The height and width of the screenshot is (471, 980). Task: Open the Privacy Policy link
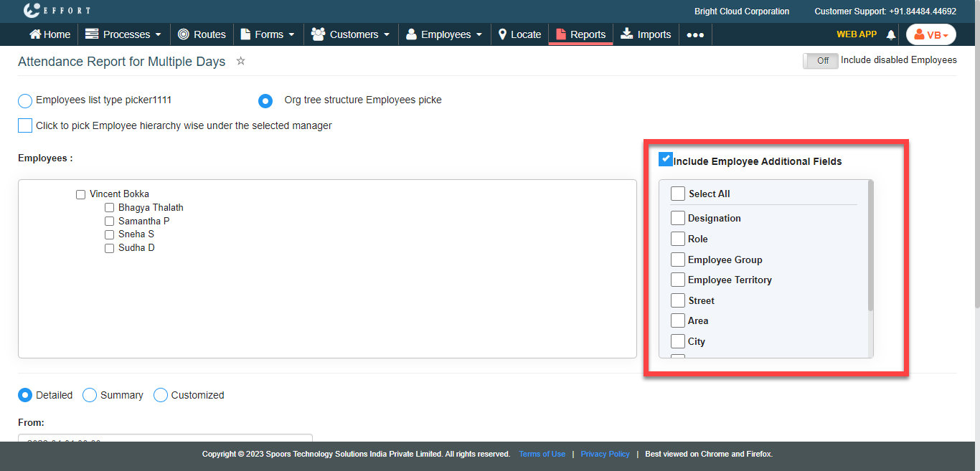[605, 454]
